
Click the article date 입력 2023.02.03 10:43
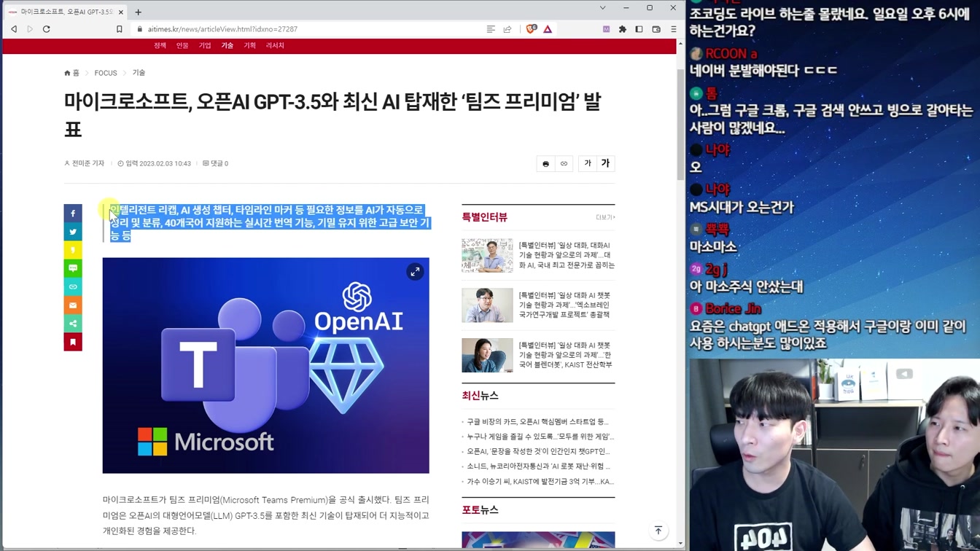pos(155,164)
